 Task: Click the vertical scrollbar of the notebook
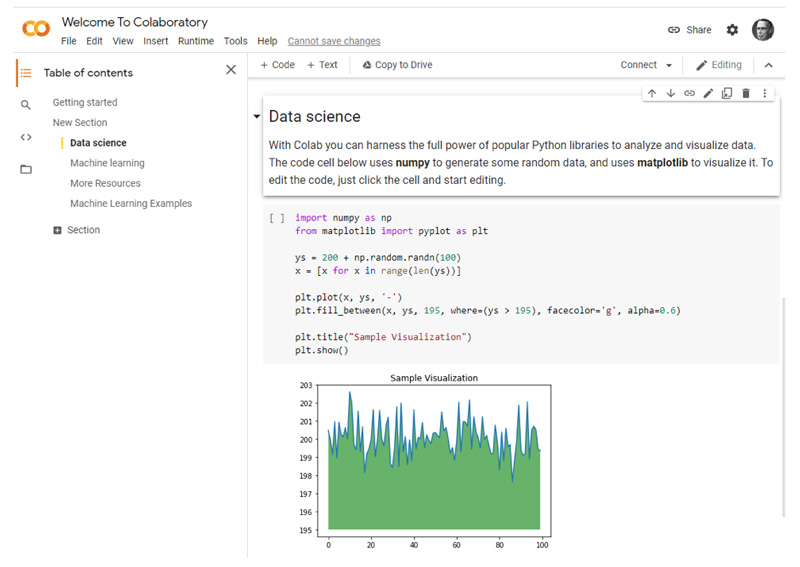click(x=784, y=407)
